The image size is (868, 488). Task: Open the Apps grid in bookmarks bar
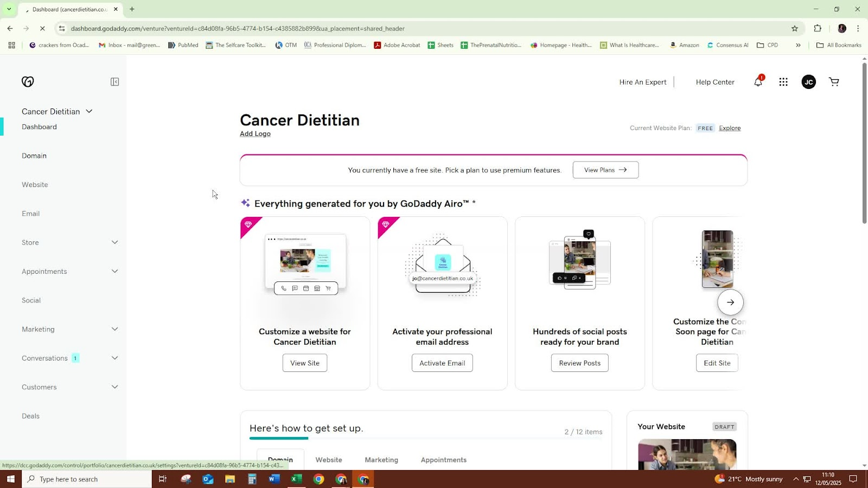tap(12, 45)
